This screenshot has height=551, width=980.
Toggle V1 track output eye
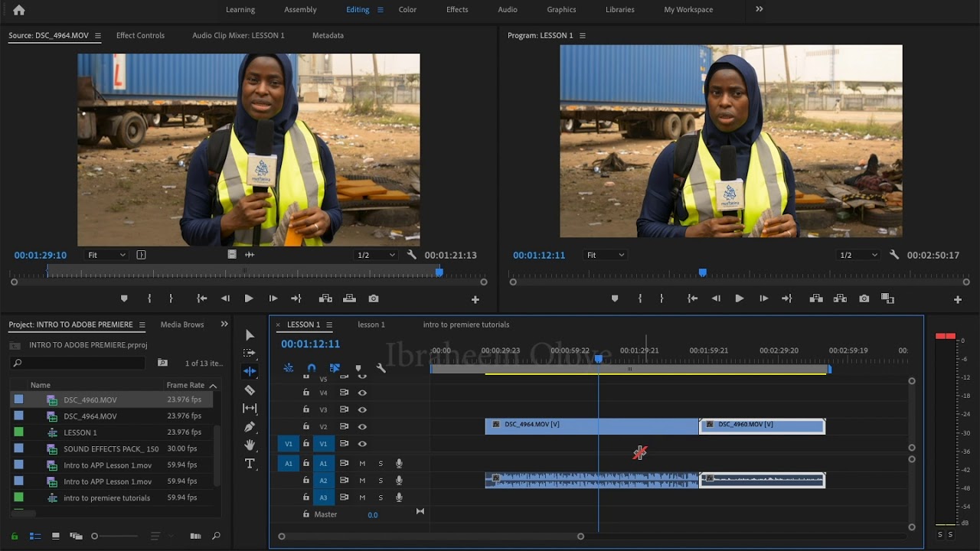point(362,443)
